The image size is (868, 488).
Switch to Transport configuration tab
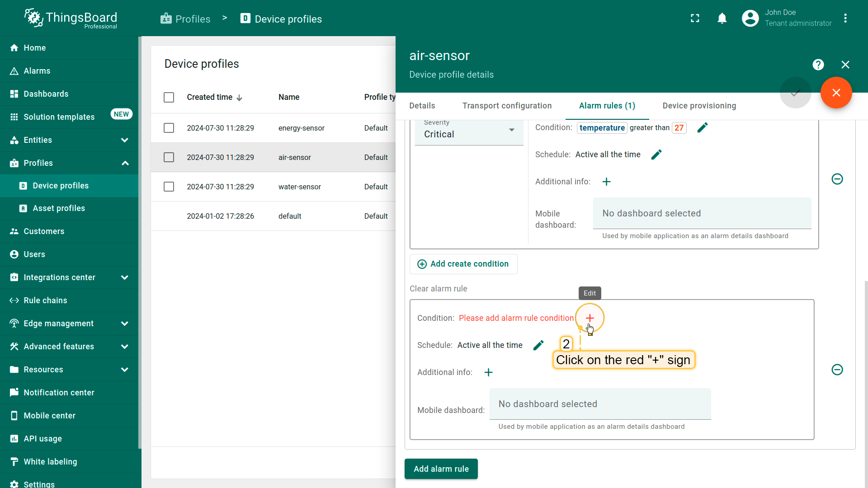tap(507, 106)
